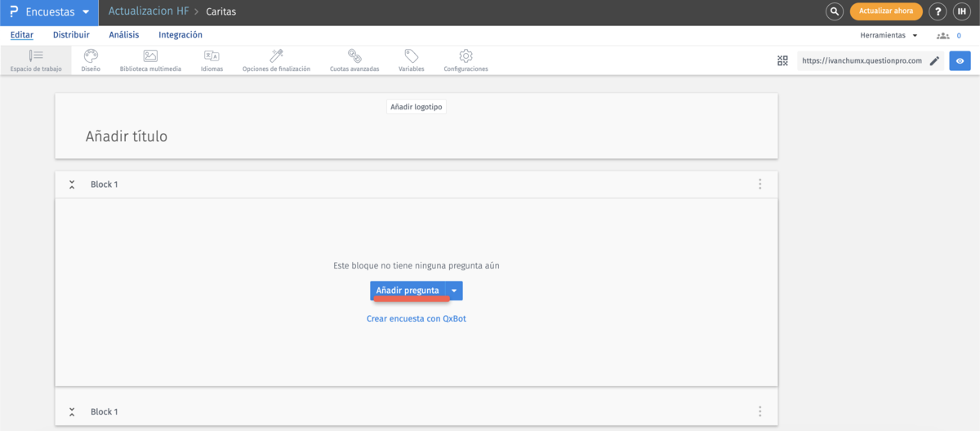
Task: Open the Añadir pregunta dropdown arrow
Action: click(x=455, y=291)
